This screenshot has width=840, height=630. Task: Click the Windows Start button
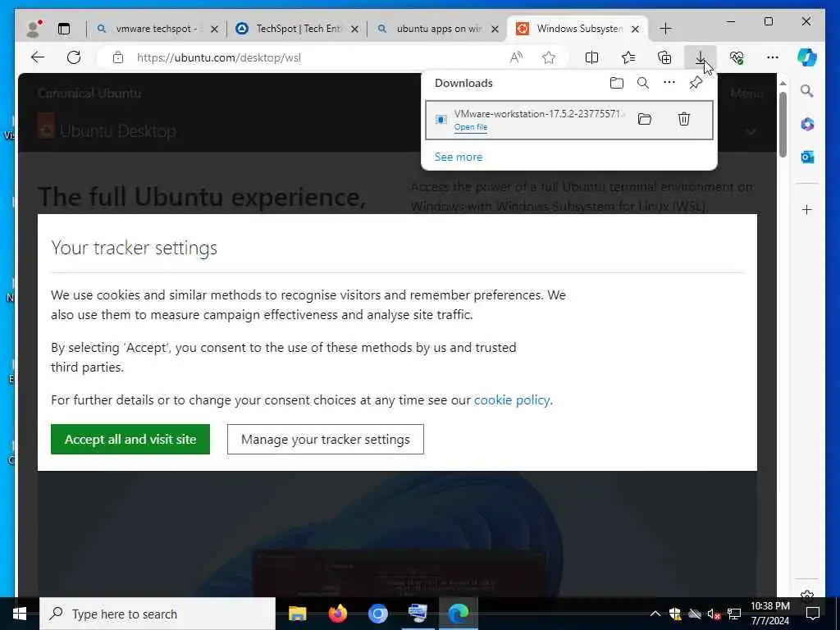[x=20, y=614]
